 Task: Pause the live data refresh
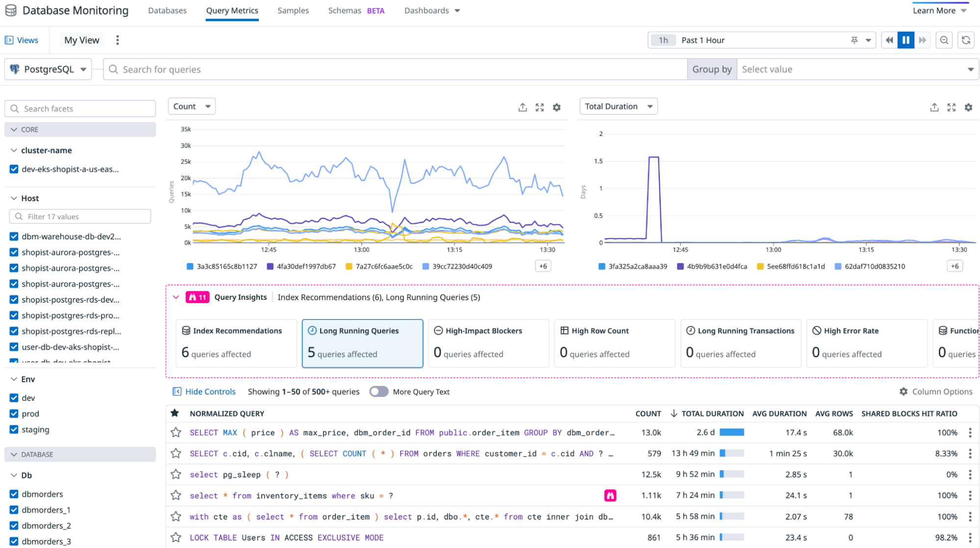click(905, 40)
